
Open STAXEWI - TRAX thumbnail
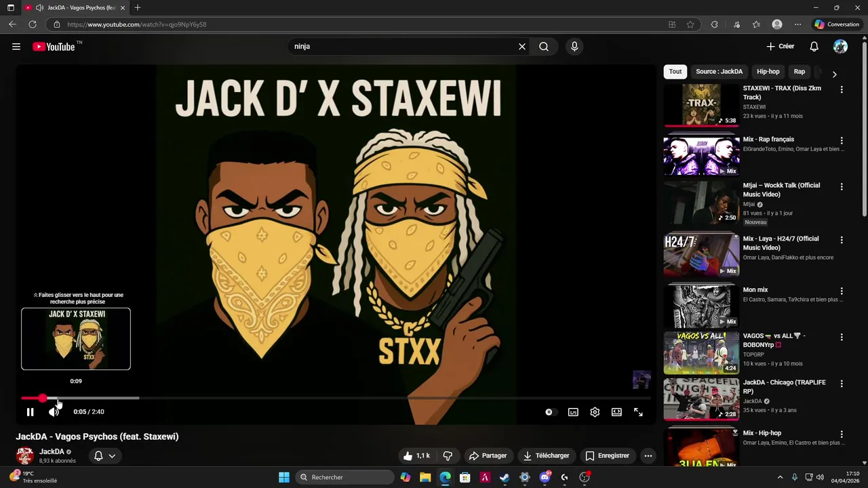[x=701, y=105]
